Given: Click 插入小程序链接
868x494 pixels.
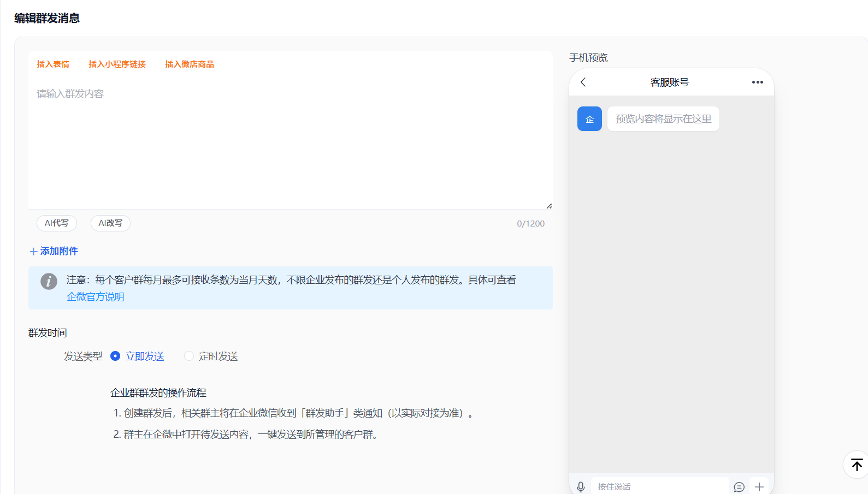Looking at the screenshot, I should click(117, 64).
